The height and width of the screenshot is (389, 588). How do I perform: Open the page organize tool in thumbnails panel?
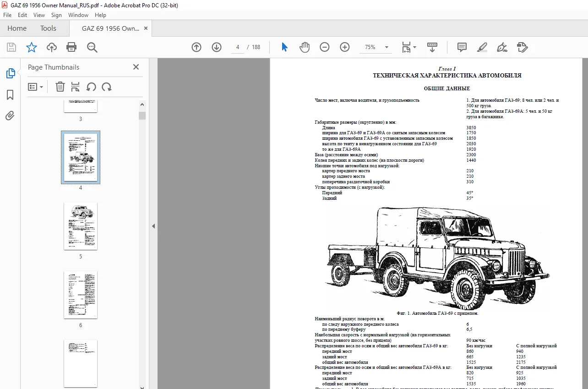[x=76, y=87]
